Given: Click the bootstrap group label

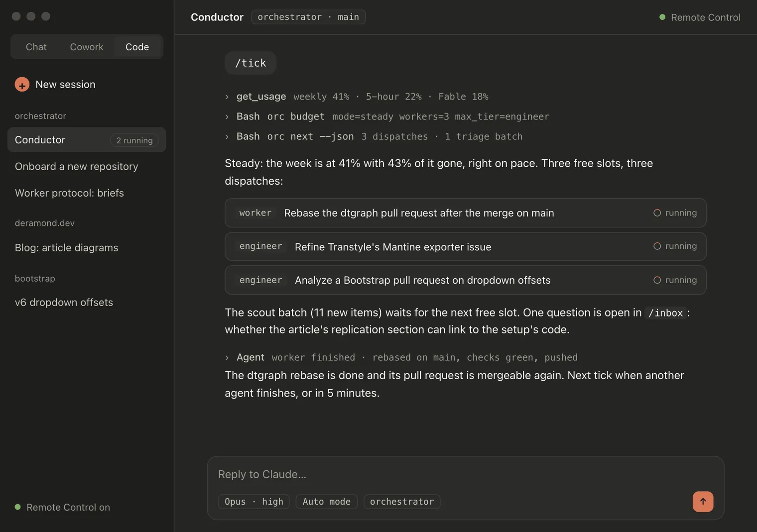Looking at the screenshot, I should pos(35,278).
